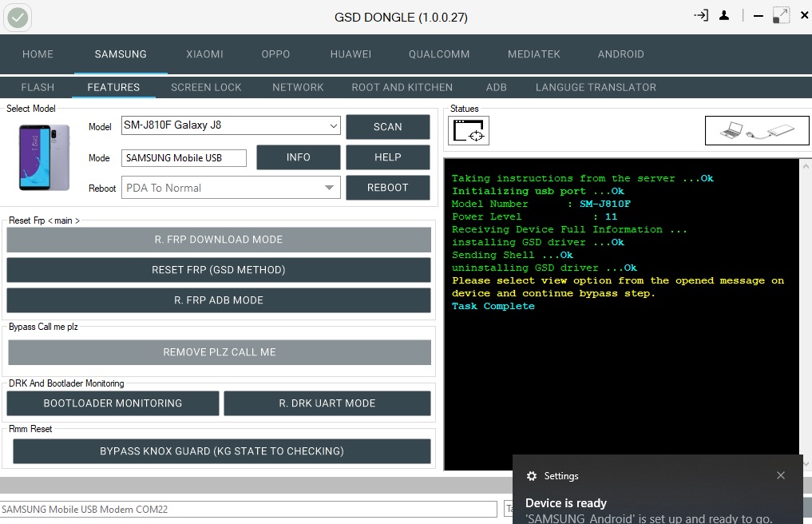Image resolution: width=812 pixels, height=524 pixels.
Task: Click the Mode field showing SAMSUNG Mobile USB
Action: coord(184,158)
